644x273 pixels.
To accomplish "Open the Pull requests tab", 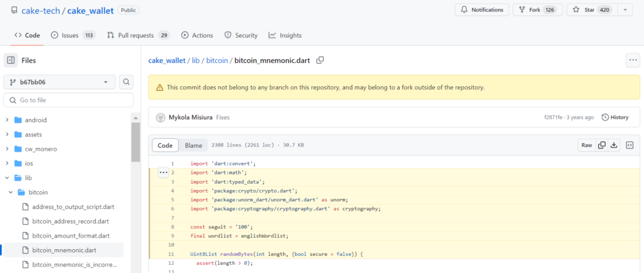I will [x=138, y=35].
